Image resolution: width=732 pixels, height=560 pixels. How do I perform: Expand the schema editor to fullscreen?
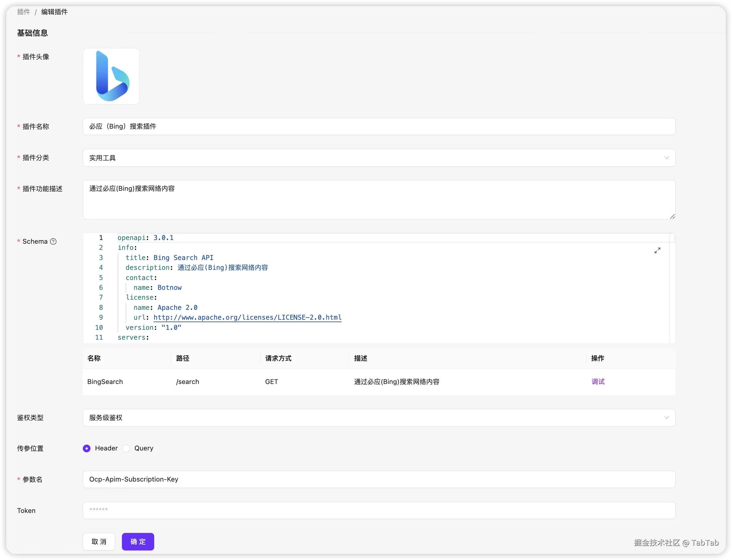pos(657,250)
